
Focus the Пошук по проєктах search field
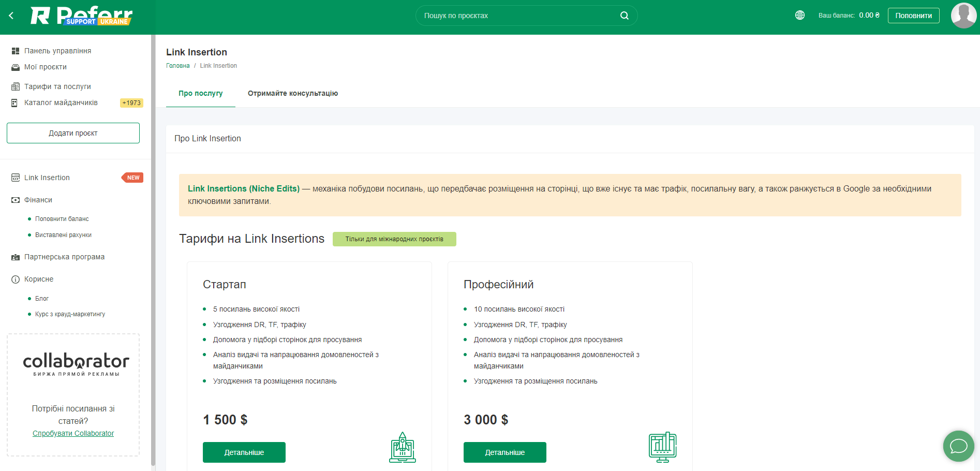click(517, 16)
